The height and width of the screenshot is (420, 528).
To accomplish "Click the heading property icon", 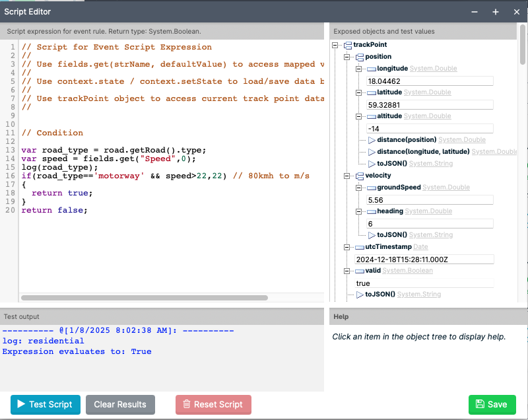I will pos(372,211).
